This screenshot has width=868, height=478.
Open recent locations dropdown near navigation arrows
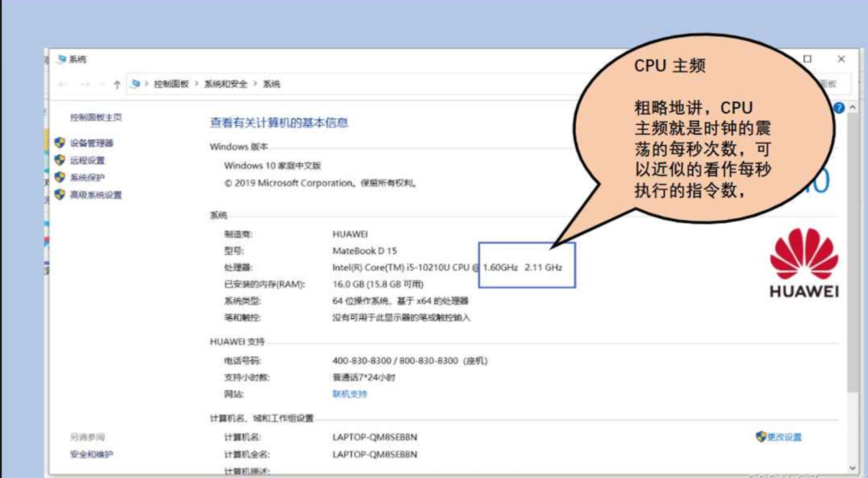pyautogui.click(x=102, y=85)
